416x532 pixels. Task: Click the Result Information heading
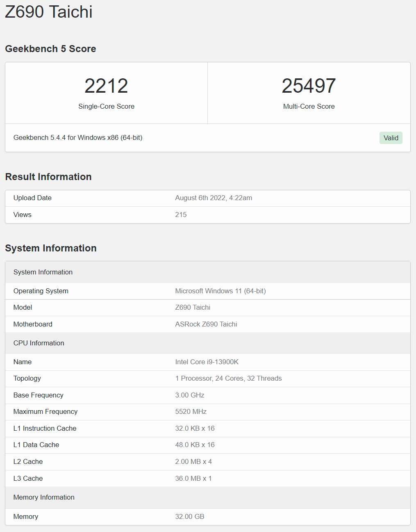(48, 177)
